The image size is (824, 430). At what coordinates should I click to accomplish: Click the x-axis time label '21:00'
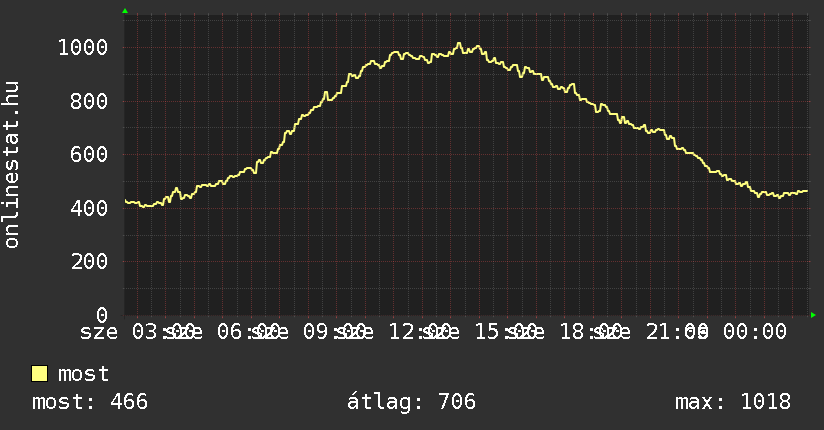pyautogui.click(x=677, y=332)
